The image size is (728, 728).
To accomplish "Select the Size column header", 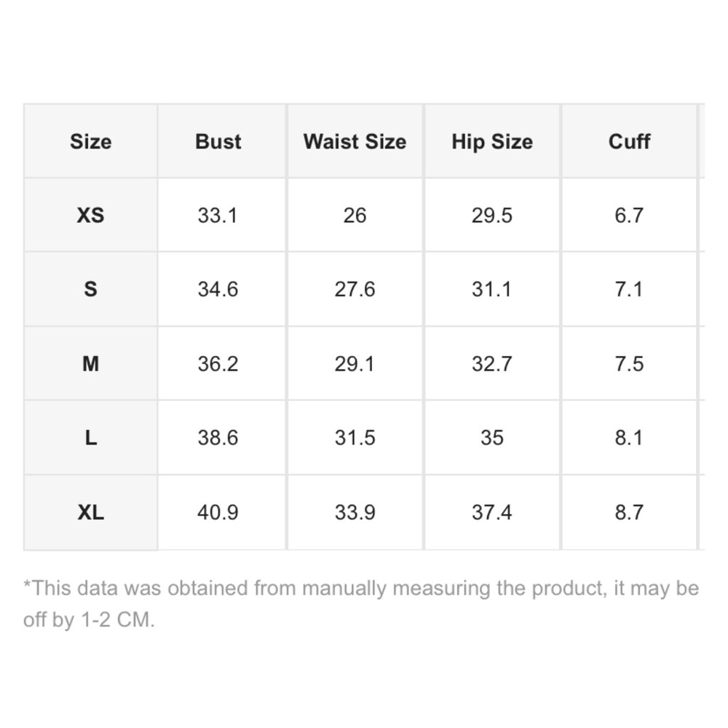I will [90, 141].
